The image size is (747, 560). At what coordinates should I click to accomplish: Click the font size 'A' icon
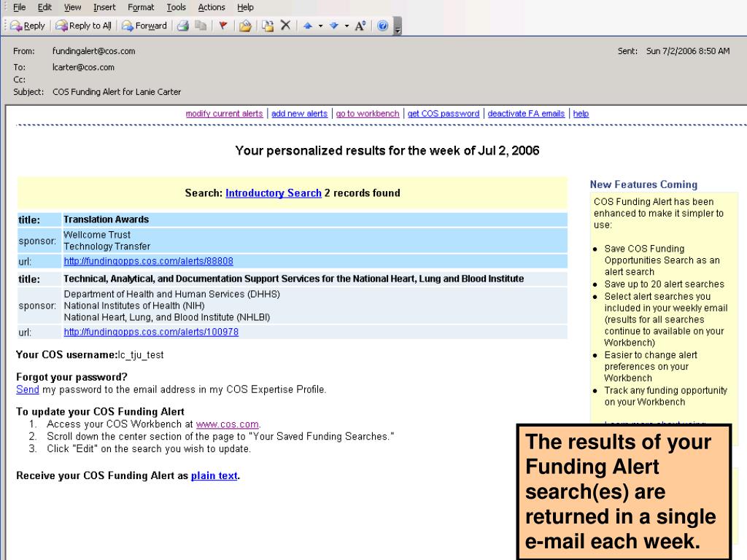pyautogui.click(x=360, y=26)
